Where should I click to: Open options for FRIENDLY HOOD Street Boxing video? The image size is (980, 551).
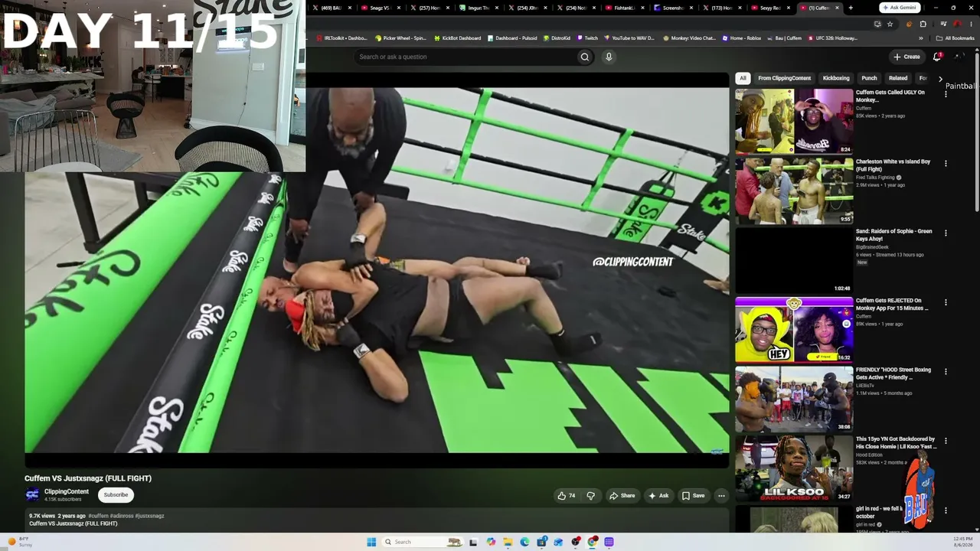(x=946, y=371)
